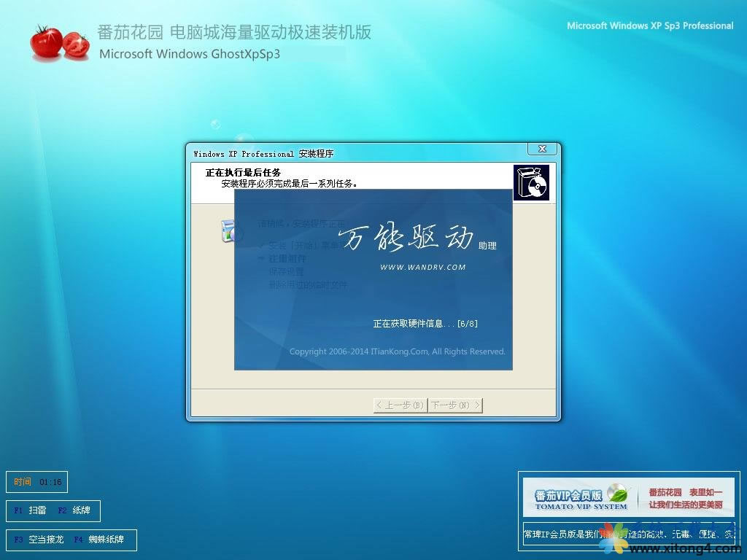Image resolution: width=747 pixels, height=560 pixels.
Task: Click the scrolling VIP description text box
Action: click(569, 534)
